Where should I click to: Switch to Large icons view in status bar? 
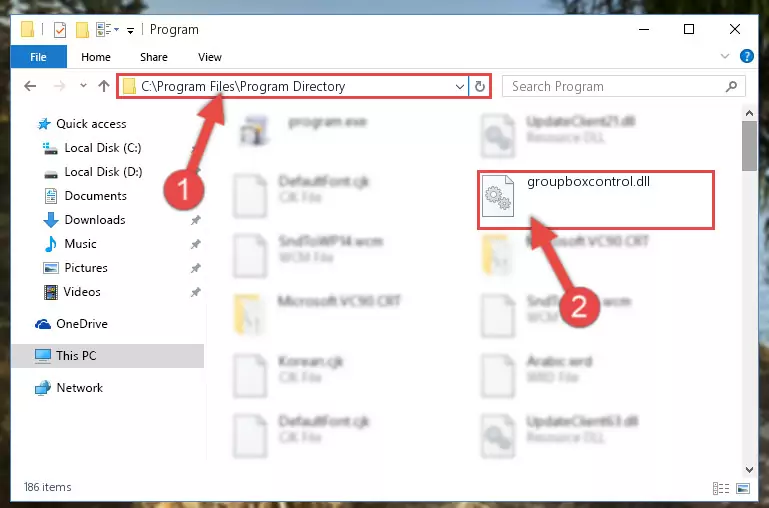click(x=743, y=488)
